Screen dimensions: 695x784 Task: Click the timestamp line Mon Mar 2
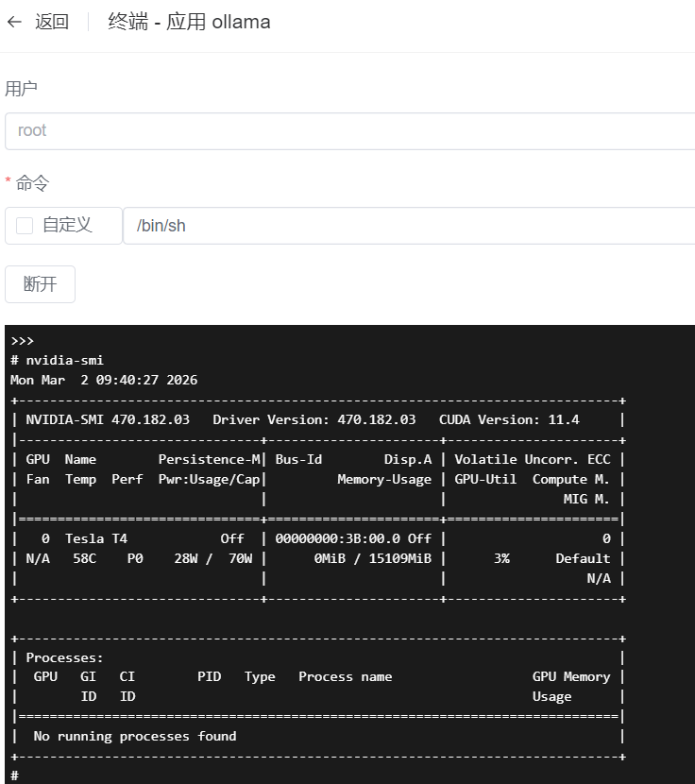tap(104, 380)
